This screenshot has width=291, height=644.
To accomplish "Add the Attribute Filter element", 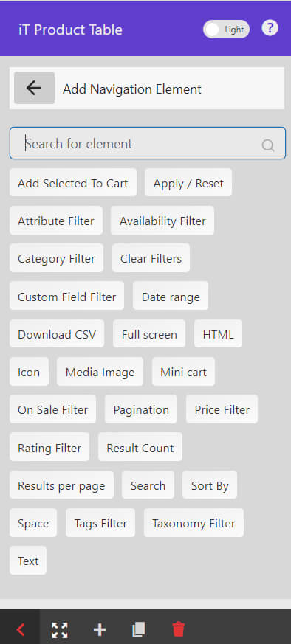I will click(56, 221).
